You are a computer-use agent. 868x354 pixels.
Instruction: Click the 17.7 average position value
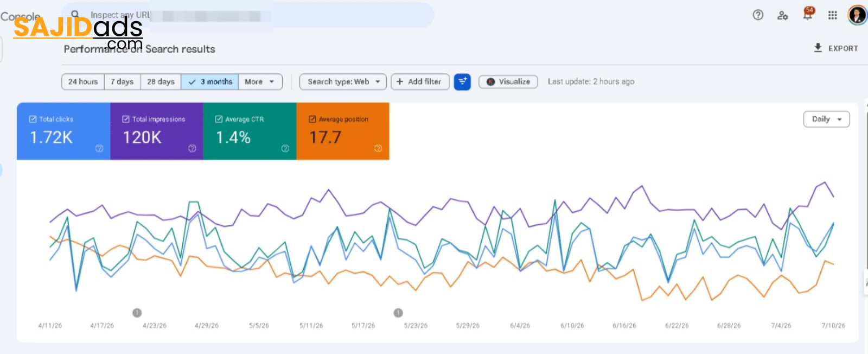pyautogui.click(x=325, y=137)
